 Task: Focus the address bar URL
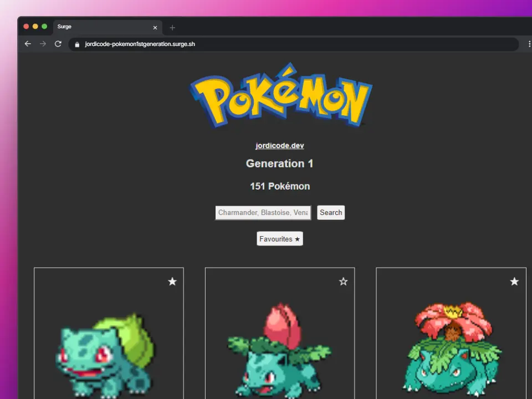tap(222, 44)
